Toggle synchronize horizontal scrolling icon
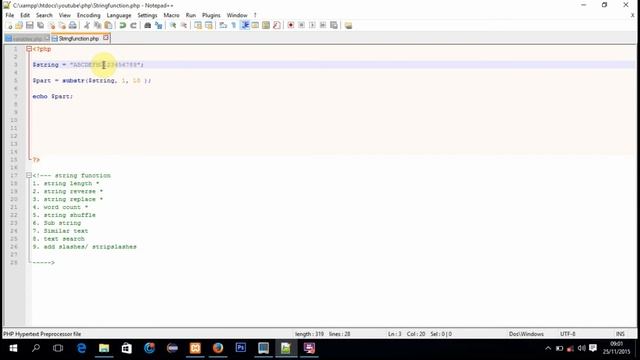This screenshot has height=360, width=640. pos(209,26)
